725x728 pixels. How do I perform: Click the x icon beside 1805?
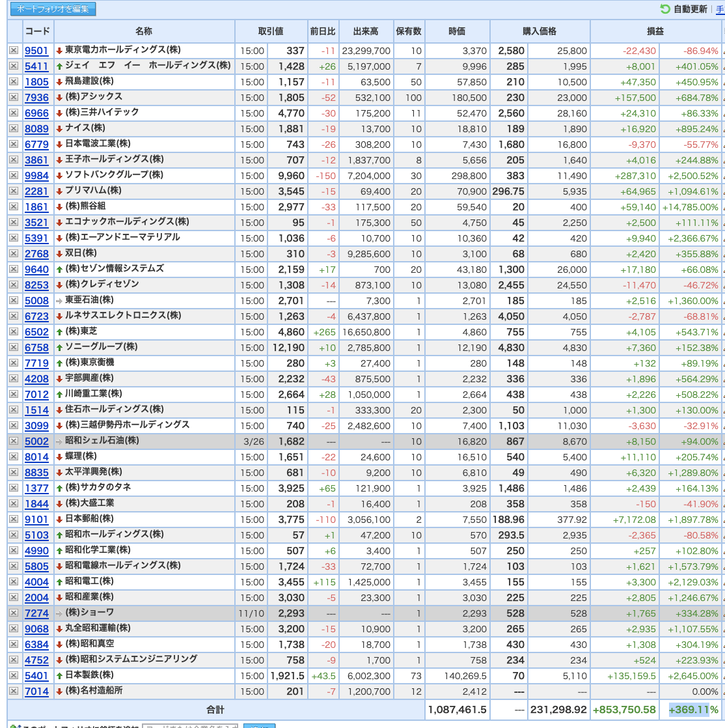pos(14,81)
